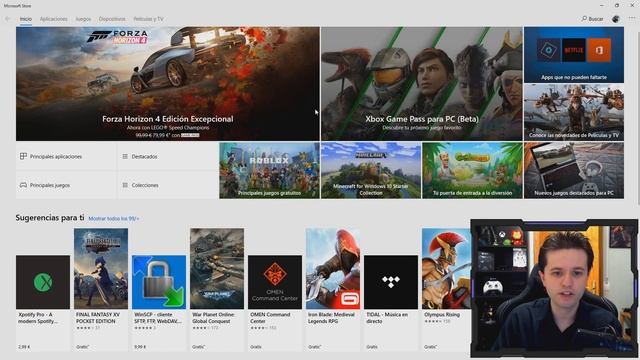Open the Olympus Rising game cover

(x=446, y=269)
